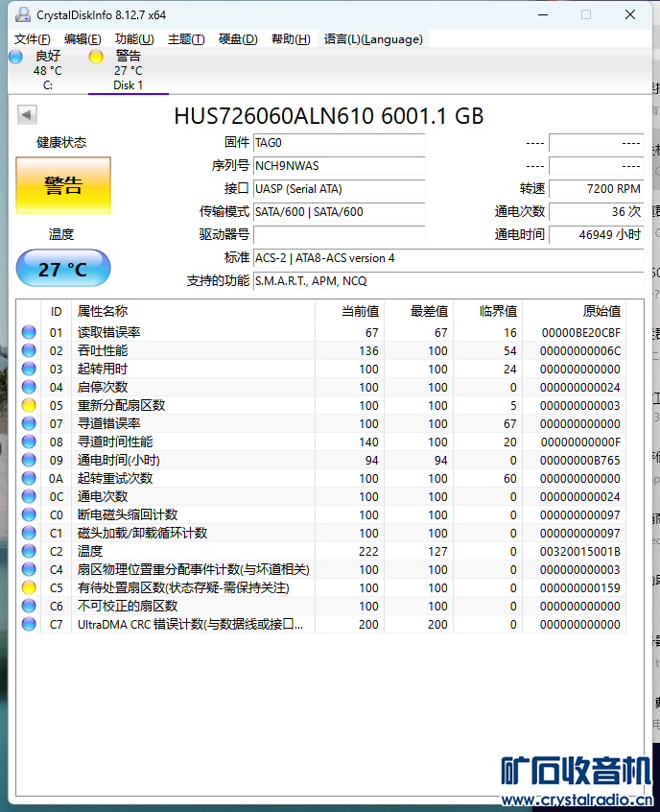
Task: Click the blue status icon for 08 寻道时间性能
Action: (x=29, y=442)
